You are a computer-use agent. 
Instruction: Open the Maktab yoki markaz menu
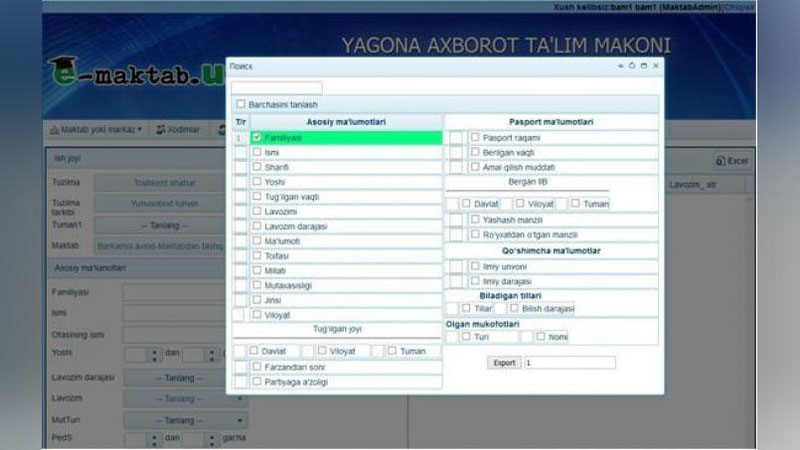(x=95, y=130)
